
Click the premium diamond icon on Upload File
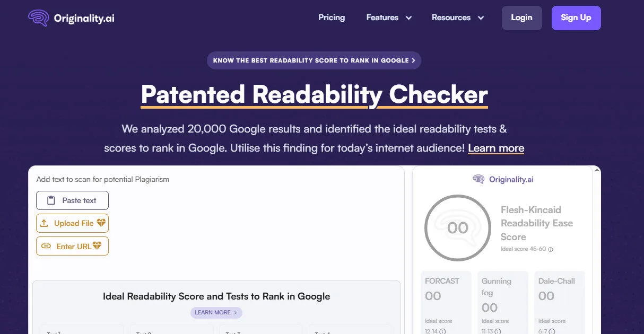(x=101, y=223)
